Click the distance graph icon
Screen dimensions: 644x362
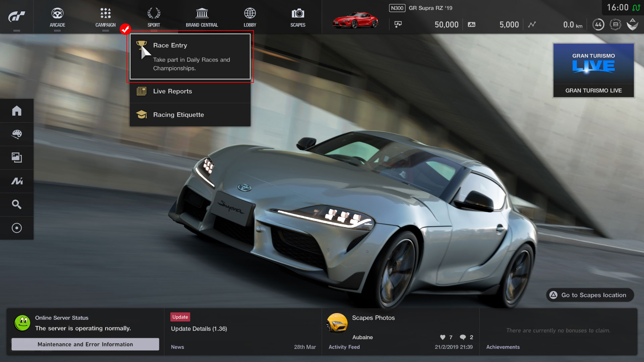point(532,24)
